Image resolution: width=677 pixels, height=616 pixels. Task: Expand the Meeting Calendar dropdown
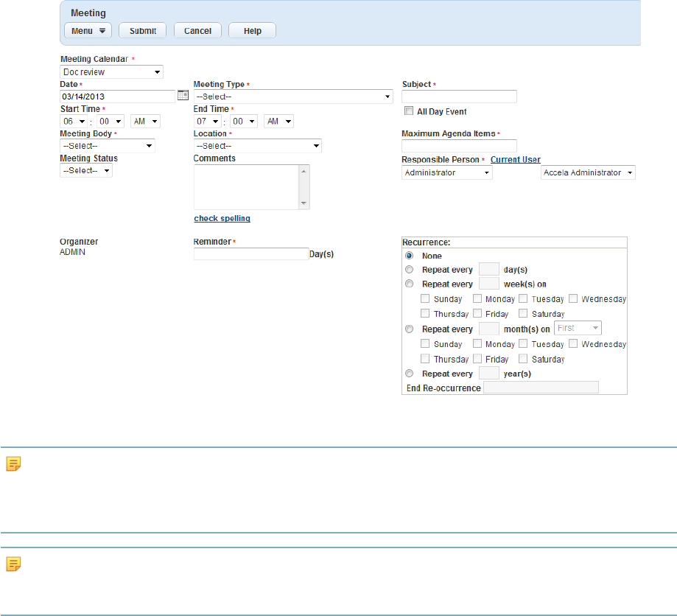click(111, 71)
